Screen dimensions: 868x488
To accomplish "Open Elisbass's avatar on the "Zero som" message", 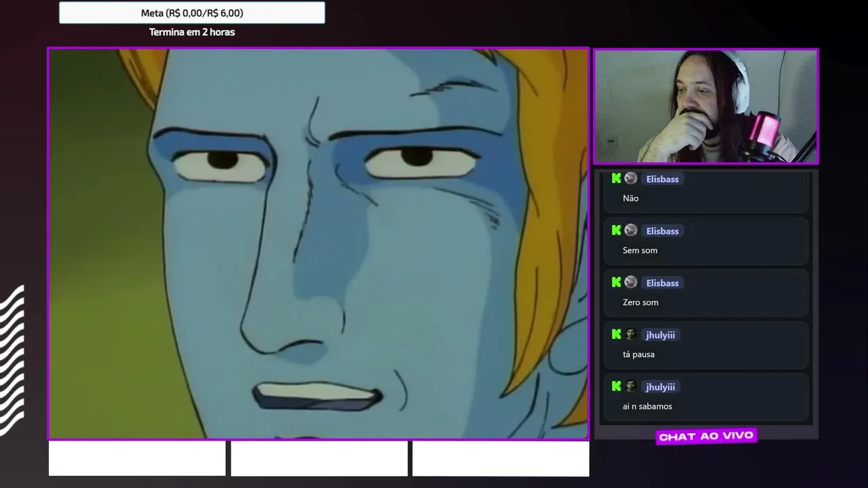I will (x=631, y=283).
